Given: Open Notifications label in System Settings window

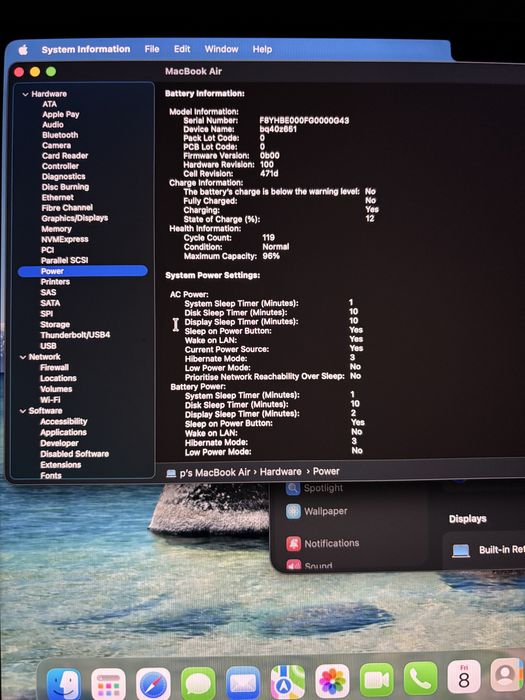Looking at the screenshot, I should pos(331,543).
